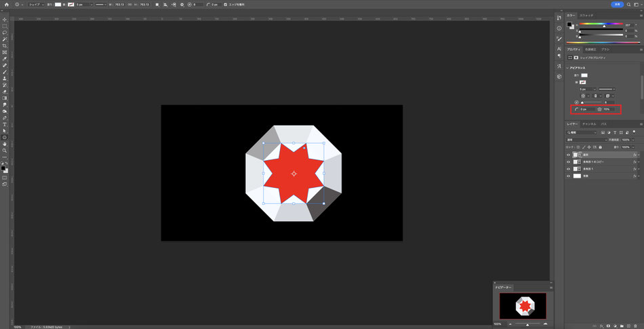This screenshot has height=329, width=644.
Task: Select the Clone Stamp tool
Action: coord(5,78)
